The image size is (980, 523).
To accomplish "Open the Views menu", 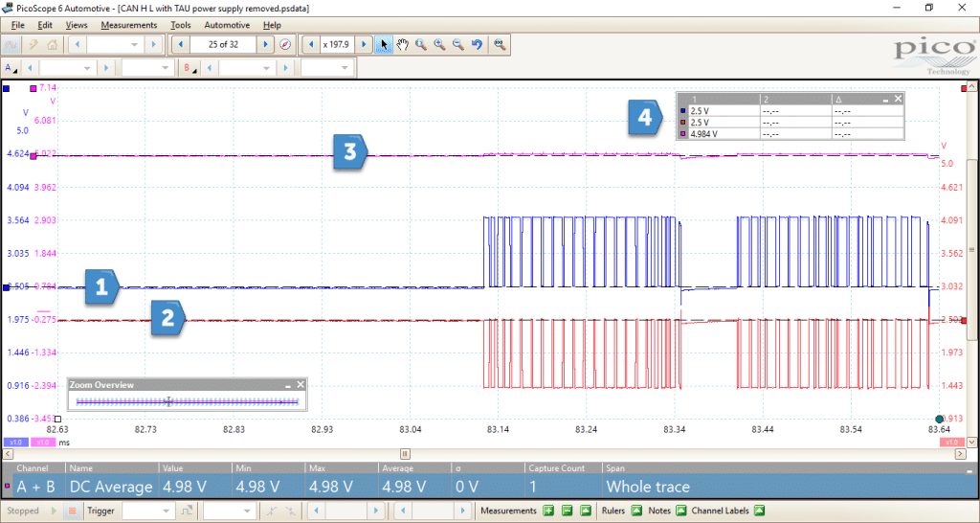I will 77,25.
